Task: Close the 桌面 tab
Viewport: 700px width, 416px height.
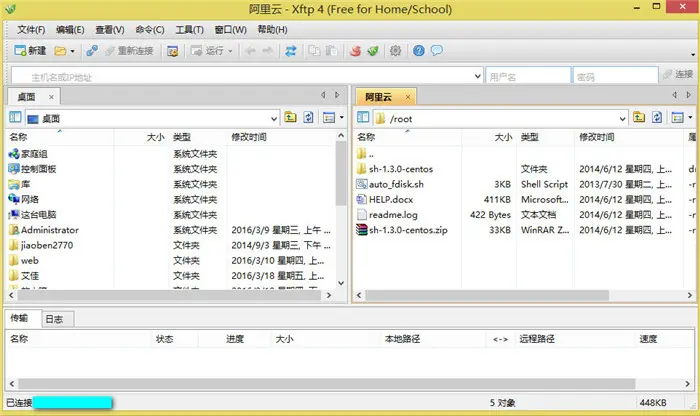Action: (x=51, y=97)
